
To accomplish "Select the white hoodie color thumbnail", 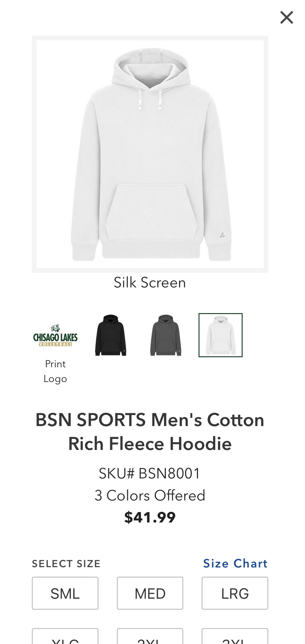I will point(221,335).
